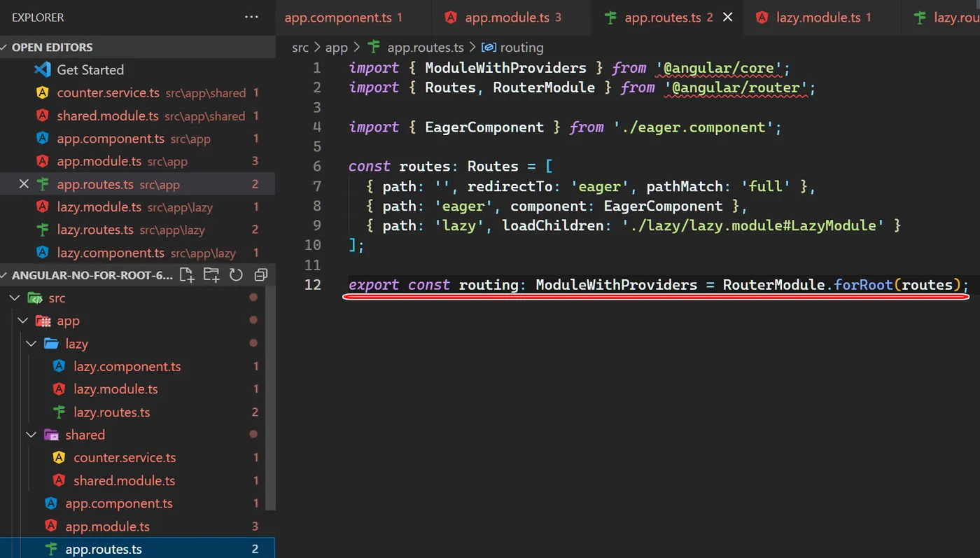
Task: Open Explorer more actions ellipsis menu
Action: (x=252, y=17)
